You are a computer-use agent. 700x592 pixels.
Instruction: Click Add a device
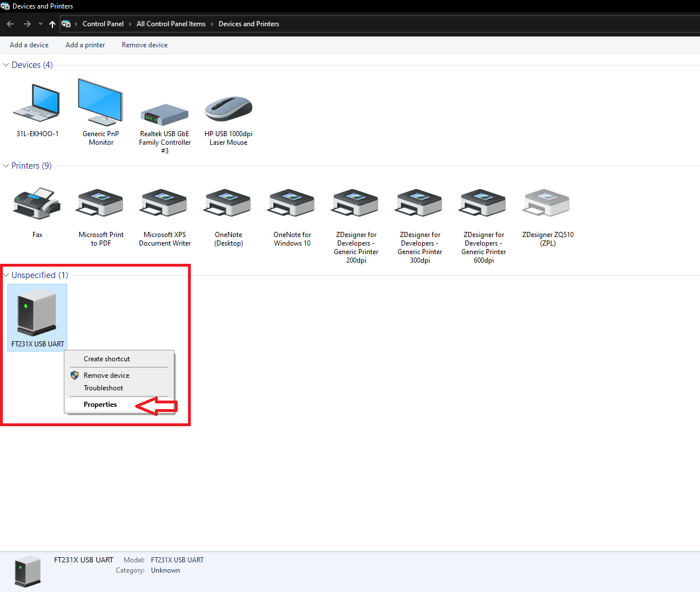point(28,44)
